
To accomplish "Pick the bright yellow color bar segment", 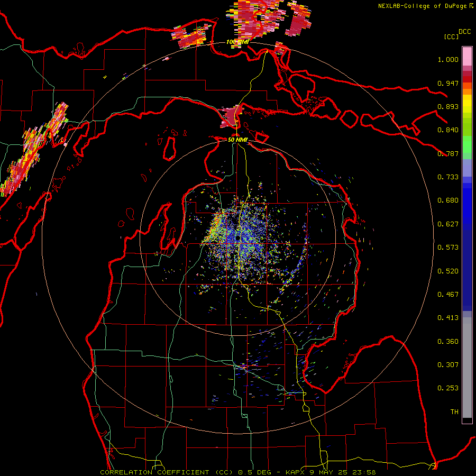I will click(x=467, y=104).
